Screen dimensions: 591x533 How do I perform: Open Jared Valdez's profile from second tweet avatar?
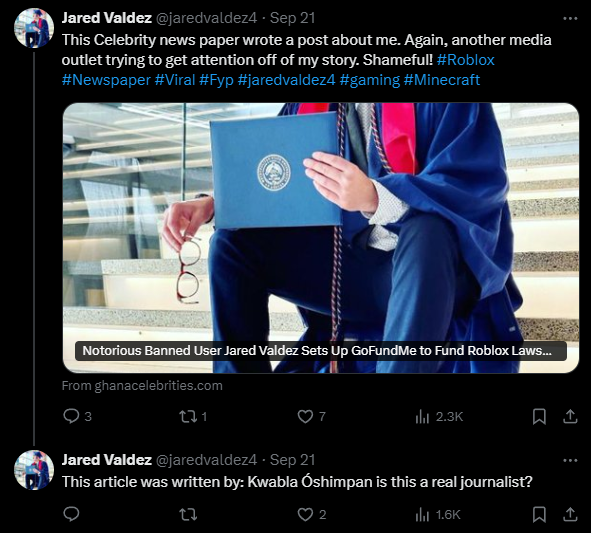pyautogui.click(x=34, y=470)
